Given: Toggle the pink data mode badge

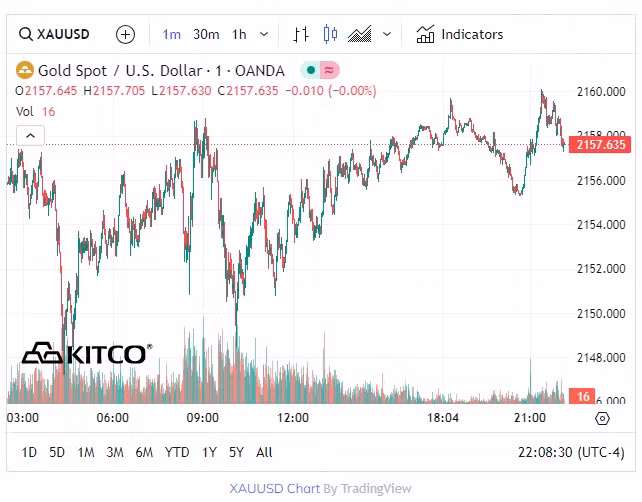Looking at the screenshot, I should point(330,71).
